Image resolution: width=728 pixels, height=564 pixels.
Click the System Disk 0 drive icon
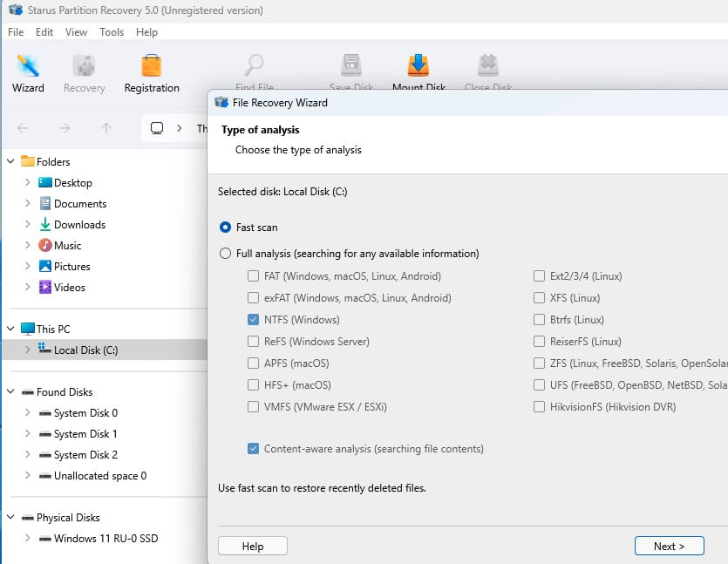pos(45,412)
